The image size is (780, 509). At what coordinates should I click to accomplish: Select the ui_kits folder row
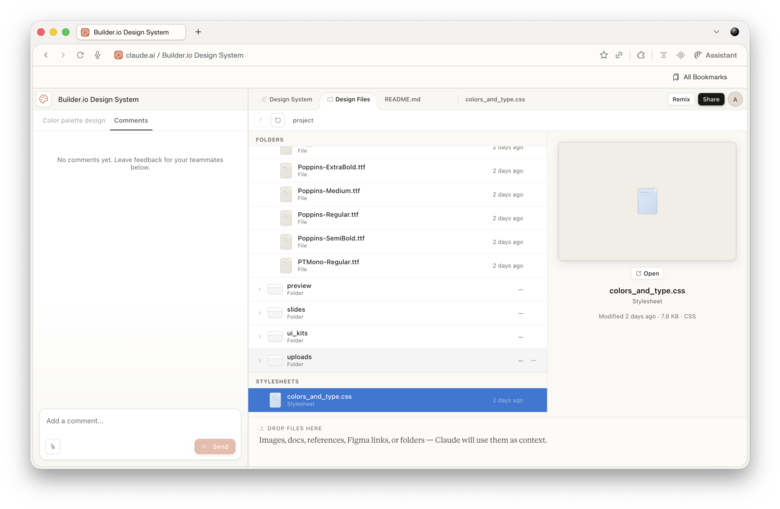397,337
